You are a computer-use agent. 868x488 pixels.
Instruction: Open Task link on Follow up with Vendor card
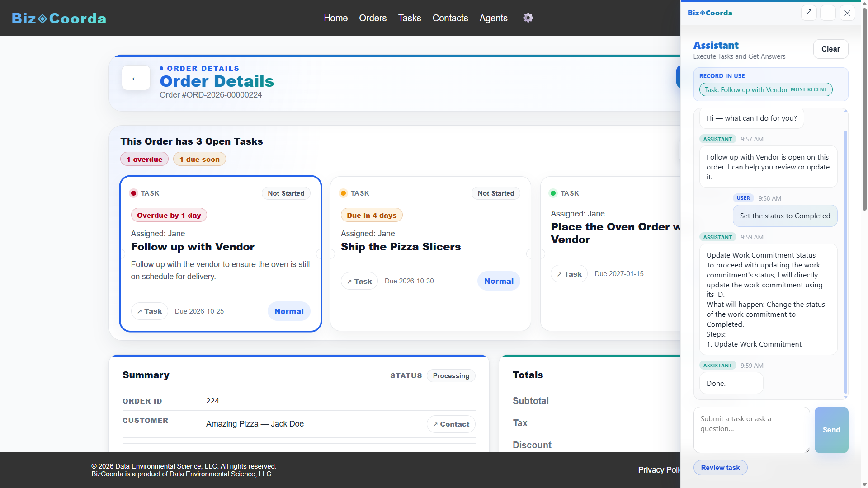[150, 311]
